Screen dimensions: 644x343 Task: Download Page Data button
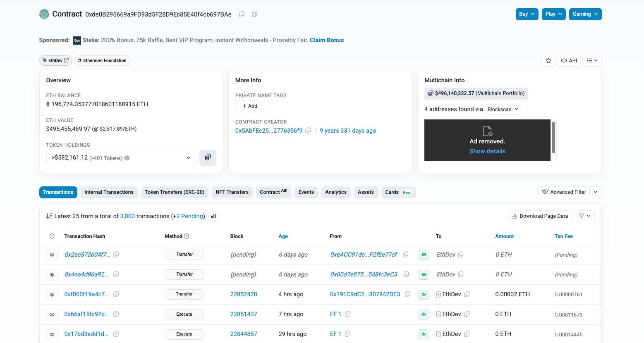[540, 216]
